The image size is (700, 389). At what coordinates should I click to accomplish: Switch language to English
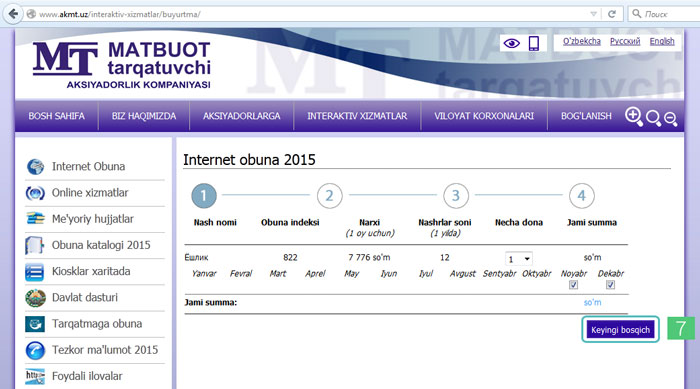click(662, 41)
